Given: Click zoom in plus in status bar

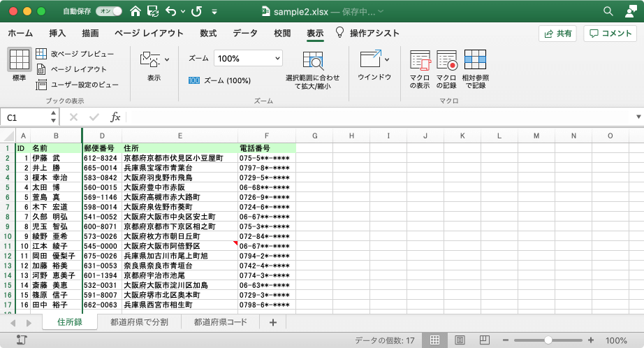Looking at the screenshot, I should tap(591, 340).
